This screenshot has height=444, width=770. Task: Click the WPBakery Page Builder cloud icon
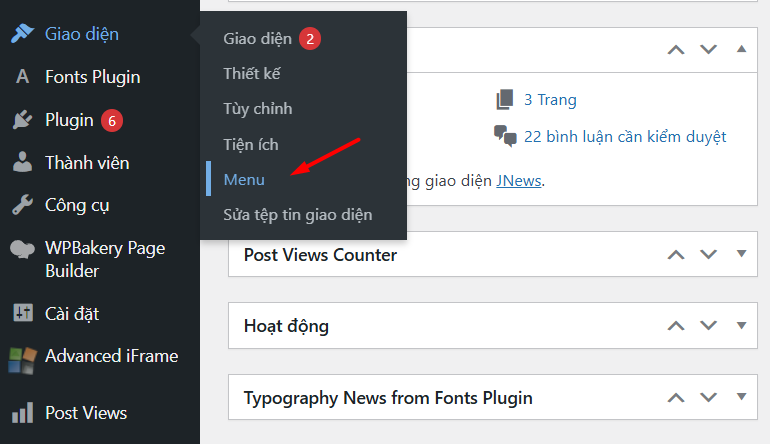pos(23,249)
